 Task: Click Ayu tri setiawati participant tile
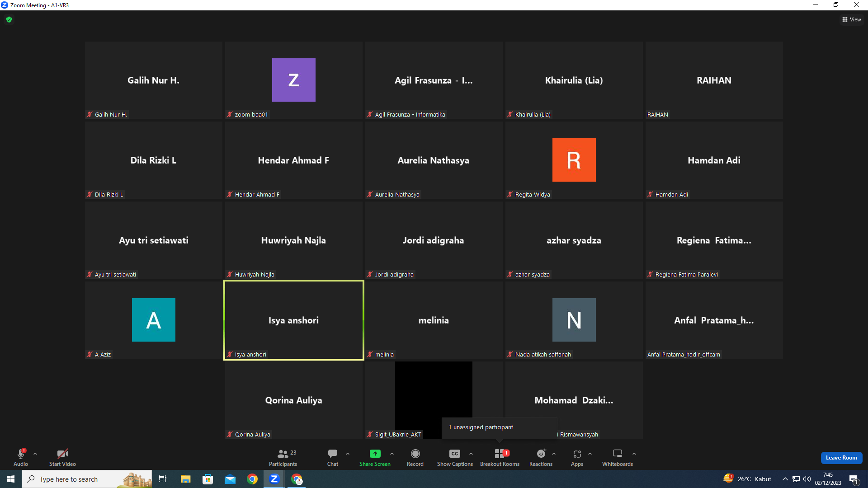154,240
